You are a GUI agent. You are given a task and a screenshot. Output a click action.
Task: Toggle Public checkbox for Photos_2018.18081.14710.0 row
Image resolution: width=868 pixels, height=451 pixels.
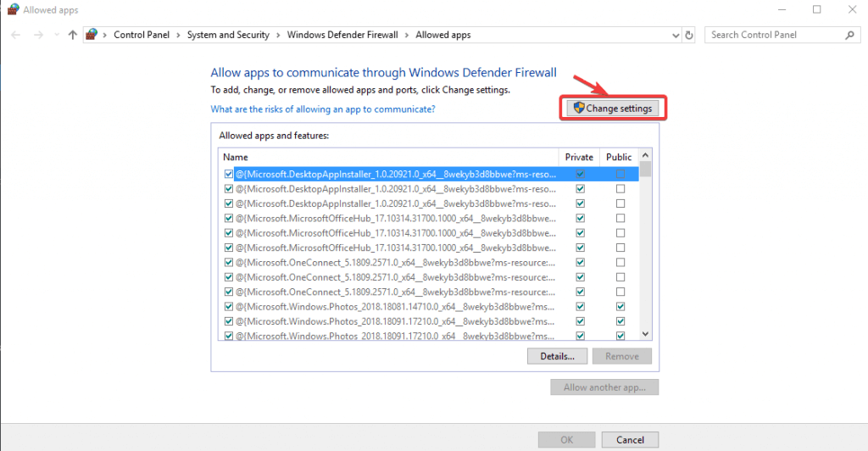point(620,307)
